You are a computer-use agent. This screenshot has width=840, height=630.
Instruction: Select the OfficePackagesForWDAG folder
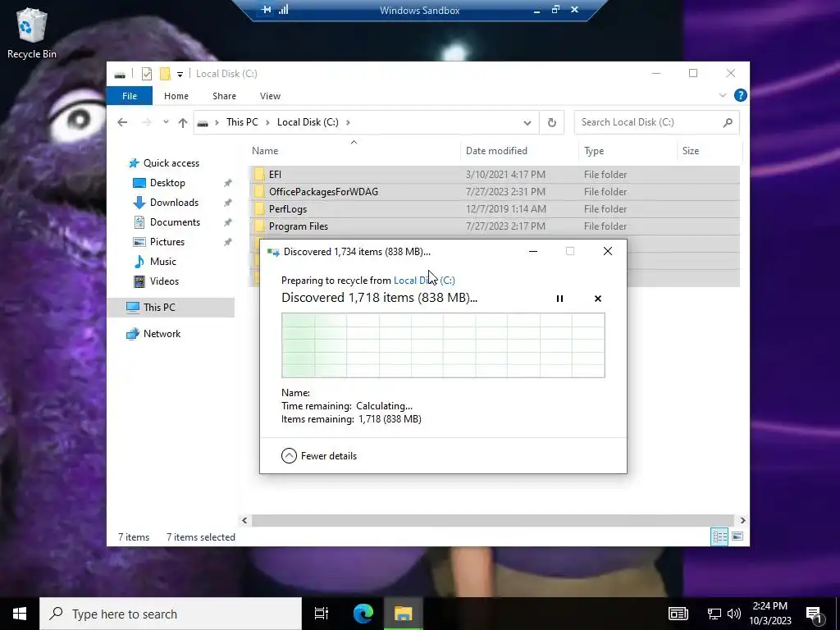[494, 192]
